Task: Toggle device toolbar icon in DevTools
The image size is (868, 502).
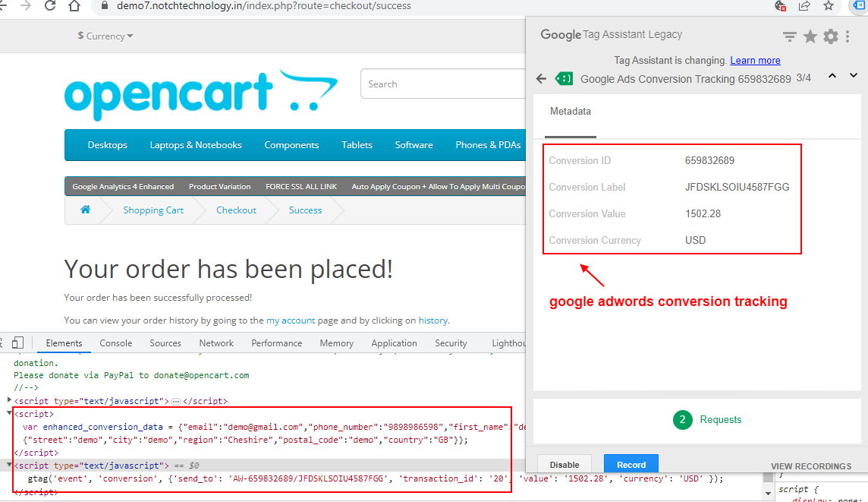Action: coord(17,343)
